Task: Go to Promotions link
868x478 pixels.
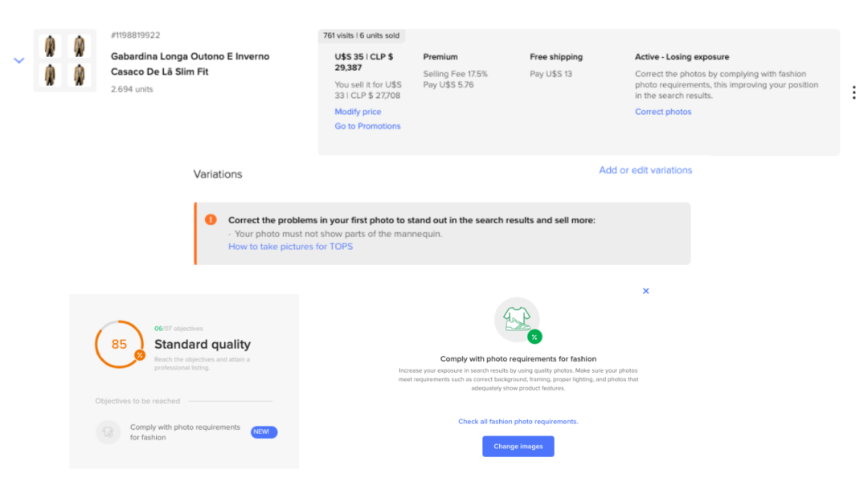Action: click(367, 126)
